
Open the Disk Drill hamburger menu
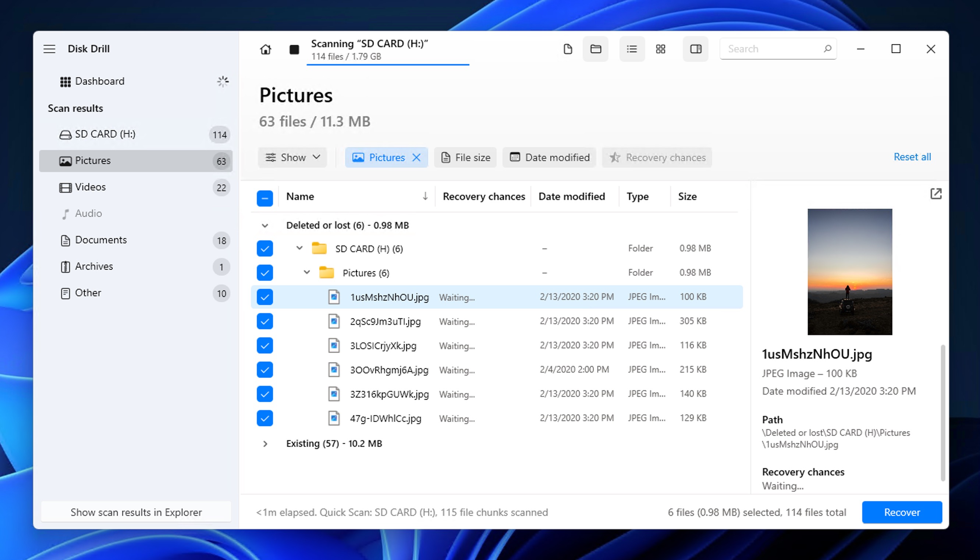(x=49, y=49)
